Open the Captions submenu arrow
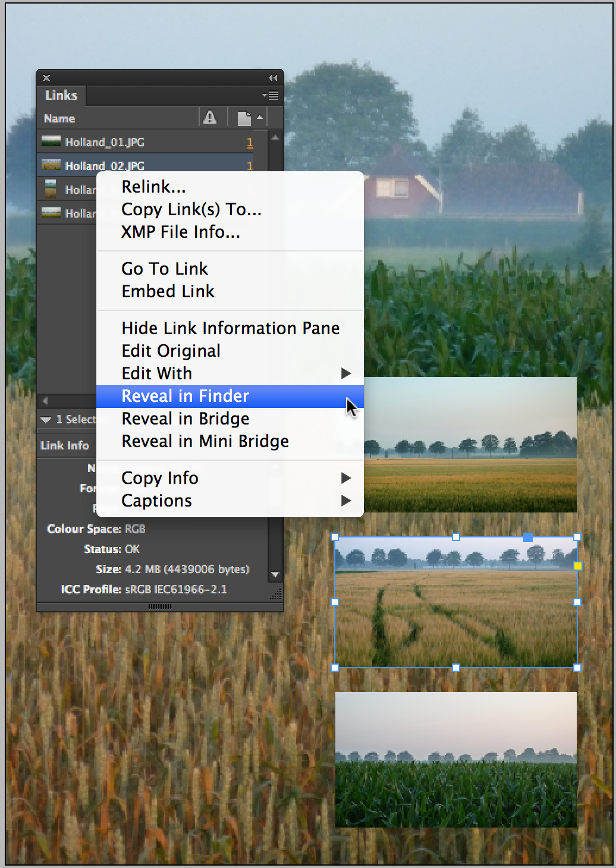This screenshot has height=868, width=616. coord(345,501)
